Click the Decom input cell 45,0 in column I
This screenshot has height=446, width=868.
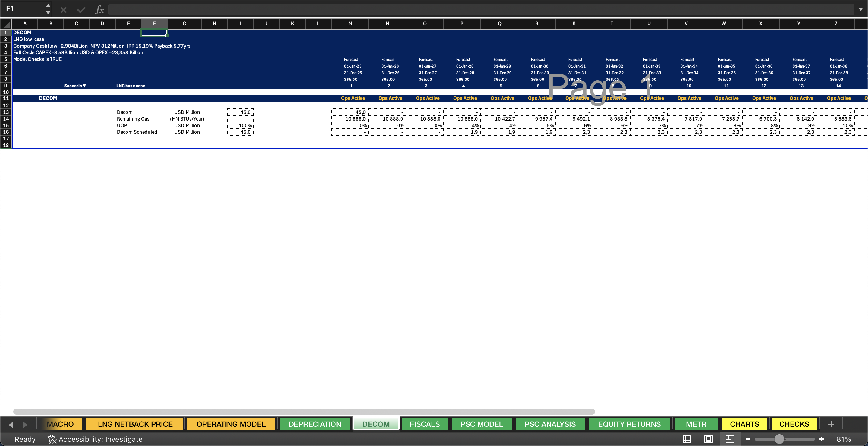pos(240,112)
